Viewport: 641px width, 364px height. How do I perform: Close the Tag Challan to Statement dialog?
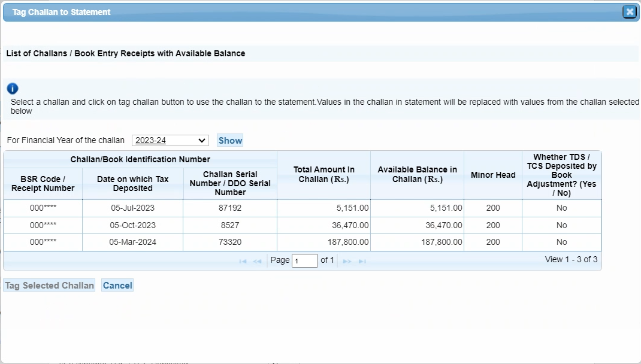630,12
